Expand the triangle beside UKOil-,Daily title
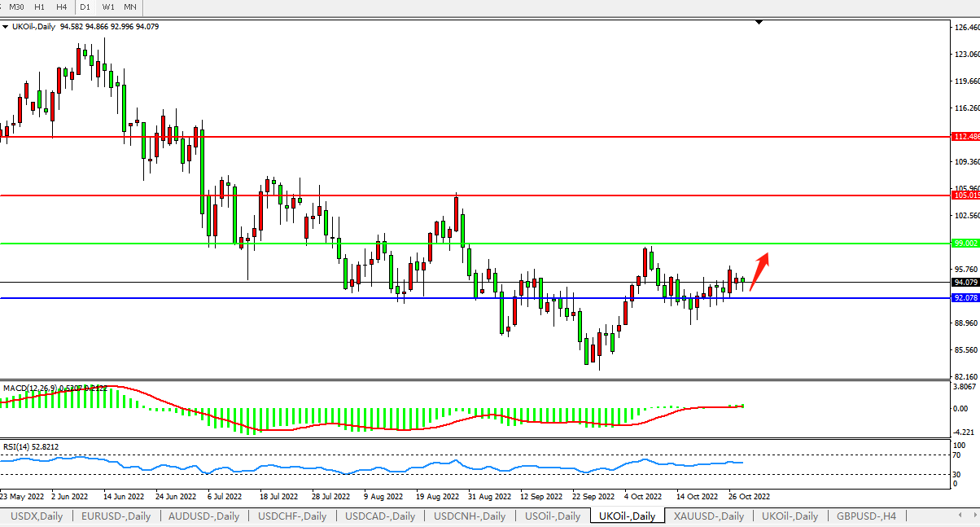980x527 pixels. tap(6, 27)
